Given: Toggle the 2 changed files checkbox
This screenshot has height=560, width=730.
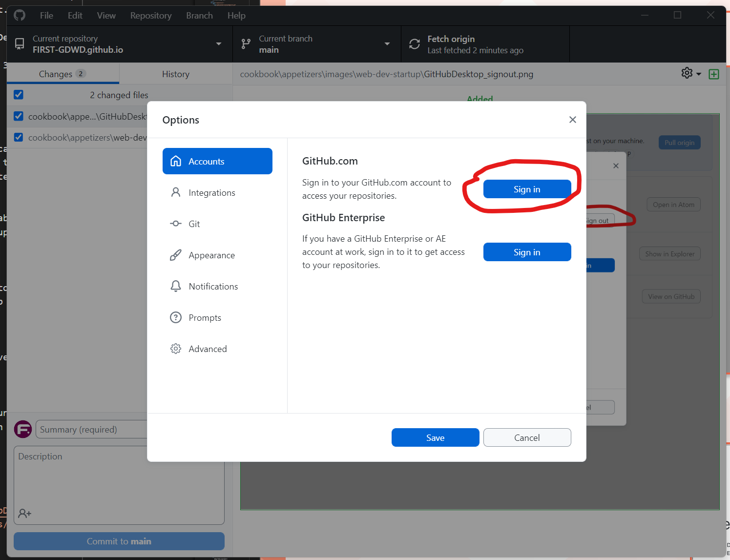Looking at the screenshot, I should [x=19, y=95].
